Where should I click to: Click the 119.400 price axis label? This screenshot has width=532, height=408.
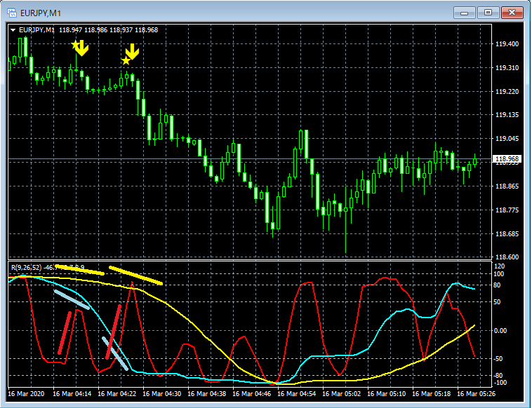[x=507, y=44]
